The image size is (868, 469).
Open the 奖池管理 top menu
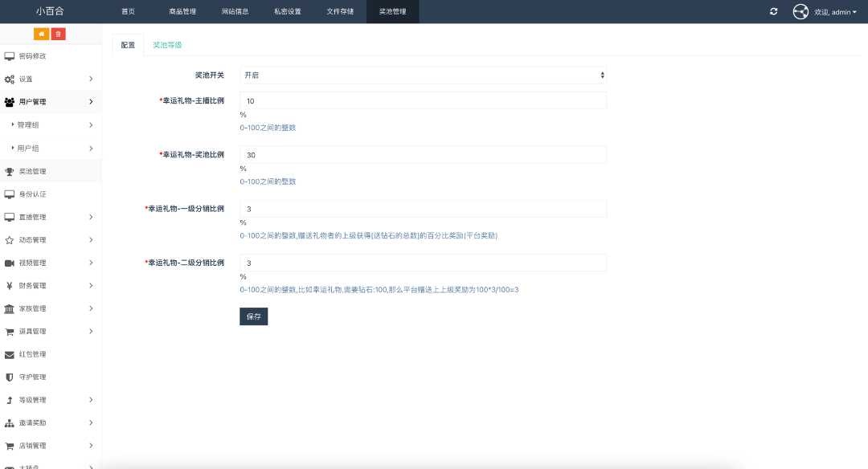(392, 11)
